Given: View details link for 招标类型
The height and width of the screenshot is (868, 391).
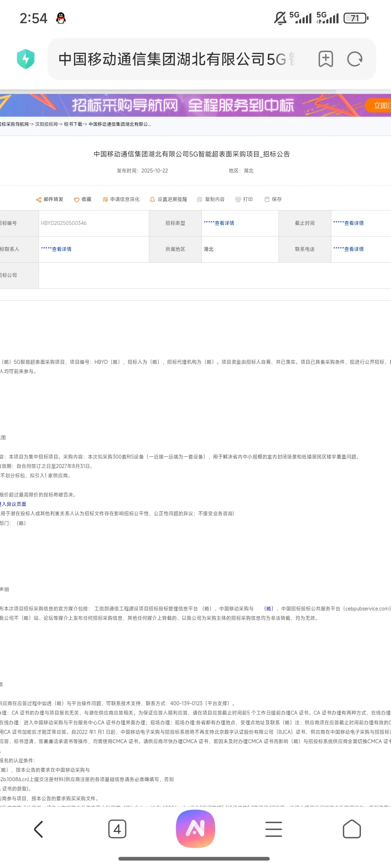Looking at the screenshot, I should (x=219, y=223).
